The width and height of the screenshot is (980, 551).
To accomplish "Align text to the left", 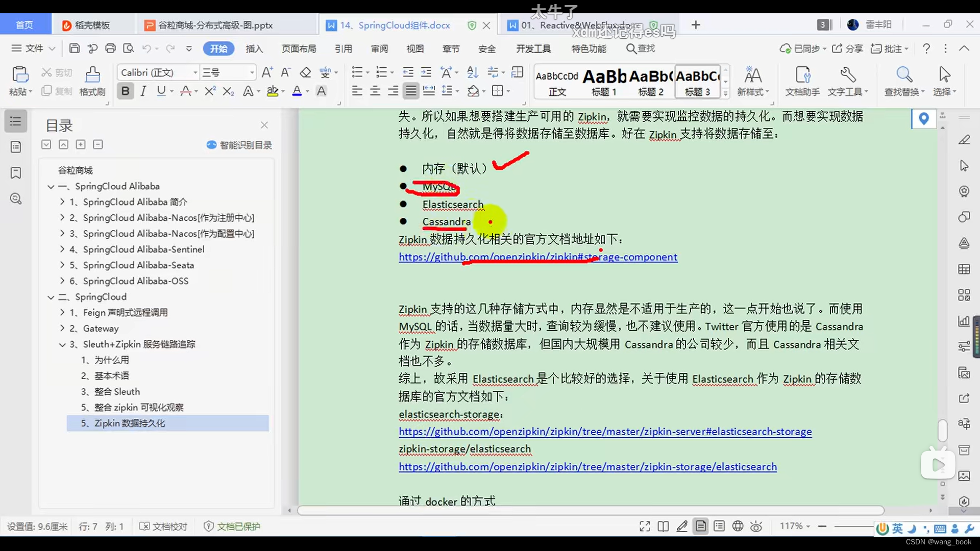I will (357, 91).
